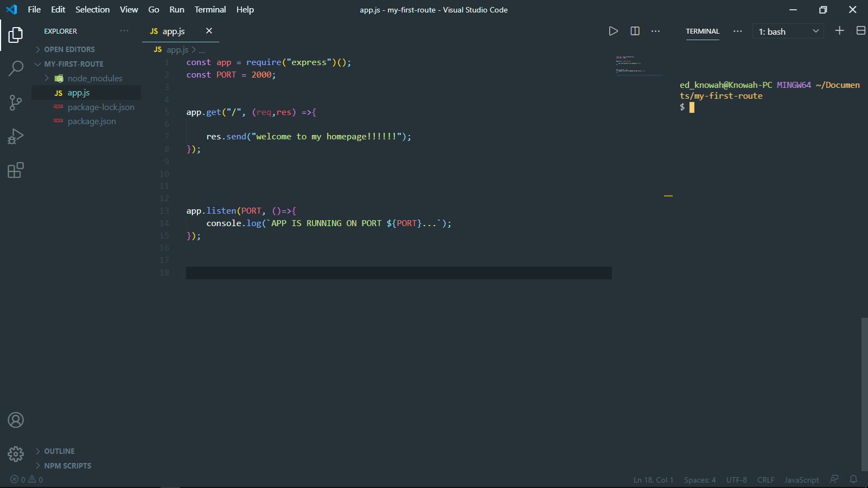Click line number 13 in the gutter

tap(164, 211)
